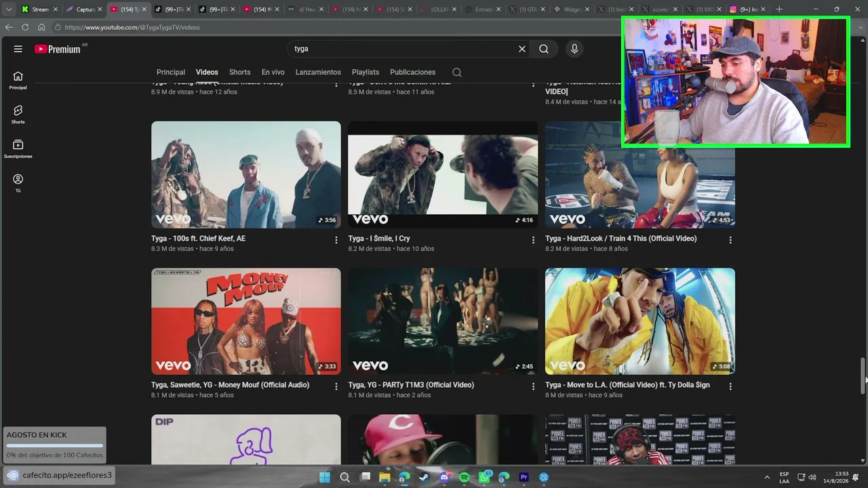Open more options for Tyga - 100s video
Viewport: 868px width, 488px height.
[x=336, y=240]
